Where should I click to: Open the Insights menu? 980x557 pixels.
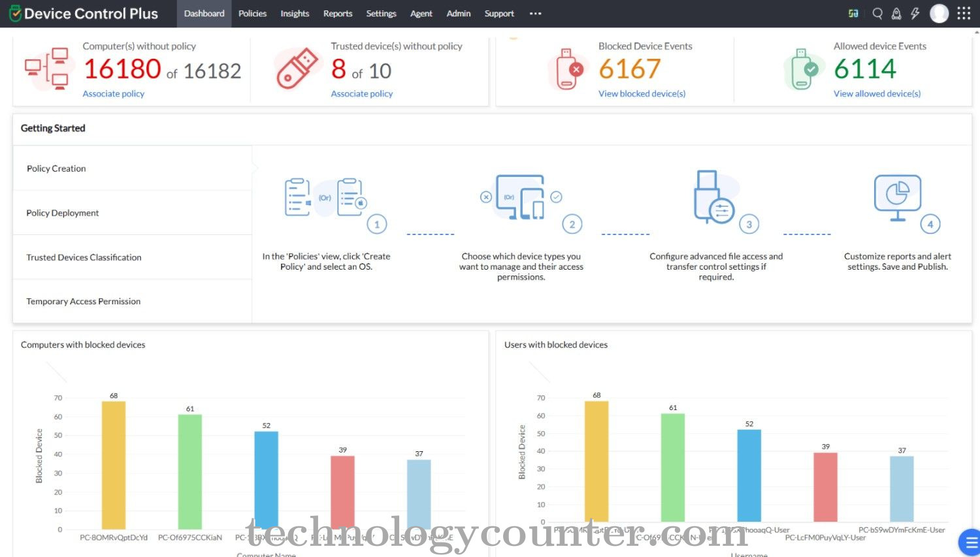coord(295,14)
